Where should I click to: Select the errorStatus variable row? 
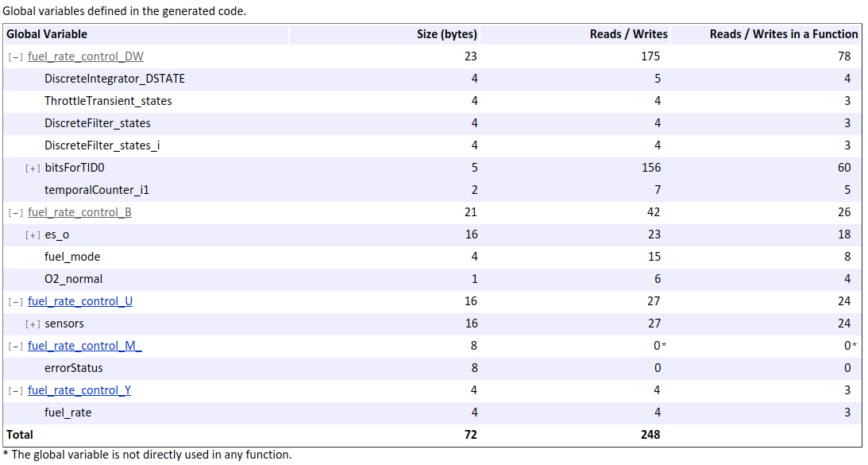point(74,368)
